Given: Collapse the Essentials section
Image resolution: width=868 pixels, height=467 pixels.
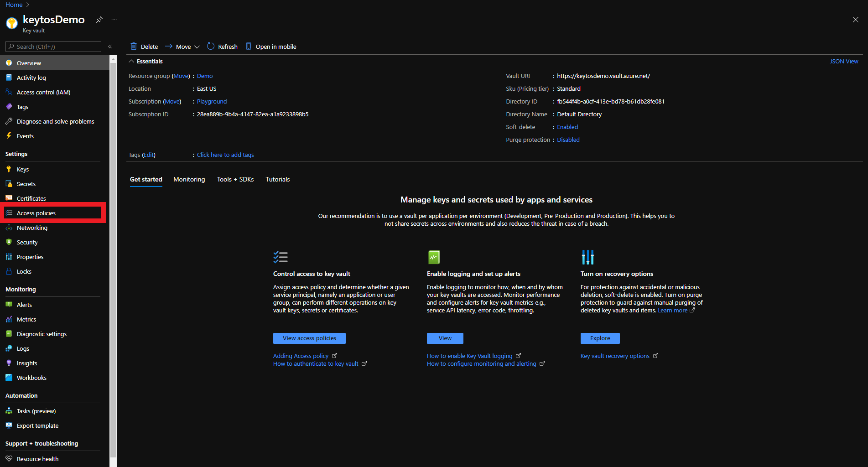Looking at the screenshot, I should 131,61.
